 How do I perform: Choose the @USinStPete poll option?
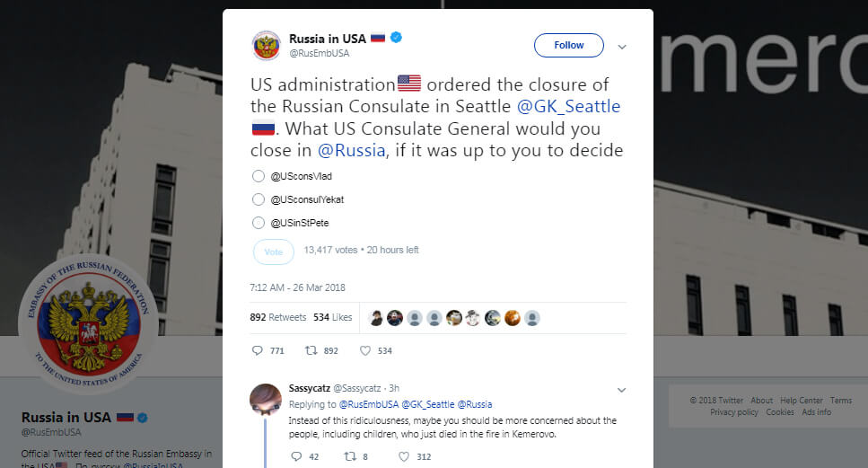(x=259, y=223)
